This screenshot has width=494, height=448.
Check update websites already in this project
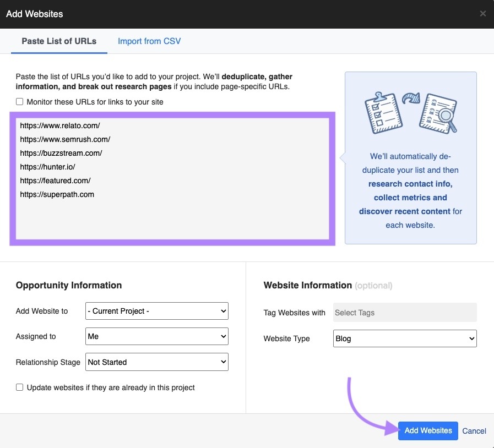pyautogui.click(x=19, y=387)
